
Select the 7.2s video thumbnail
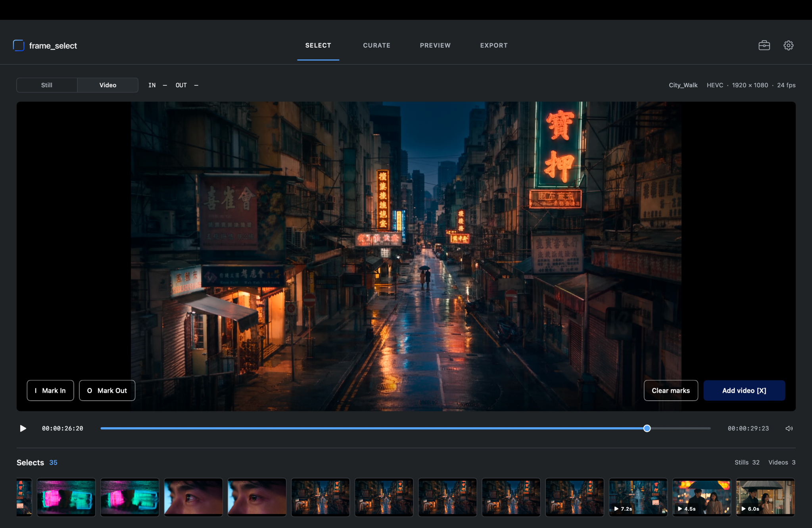(x=638, y=497)
